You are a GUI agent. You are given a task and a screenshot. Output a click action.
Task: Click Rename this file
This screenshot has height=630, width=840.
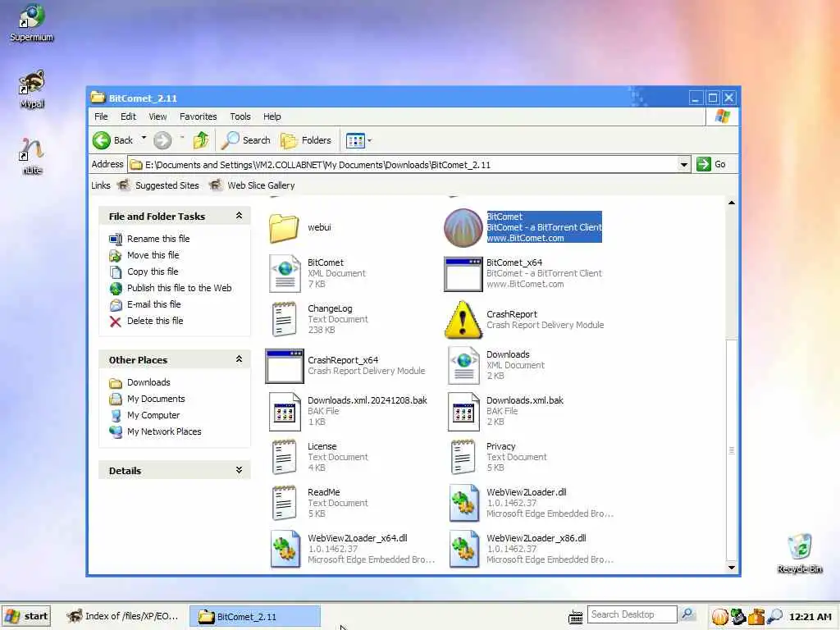[149, 239]
